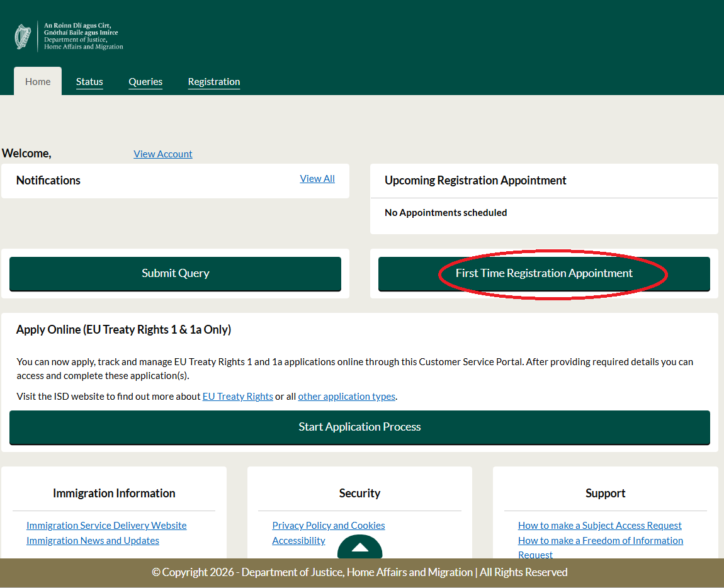
Task: Click the Apply Online EU Treaty Rights heading
Action: tap(124, 329)
